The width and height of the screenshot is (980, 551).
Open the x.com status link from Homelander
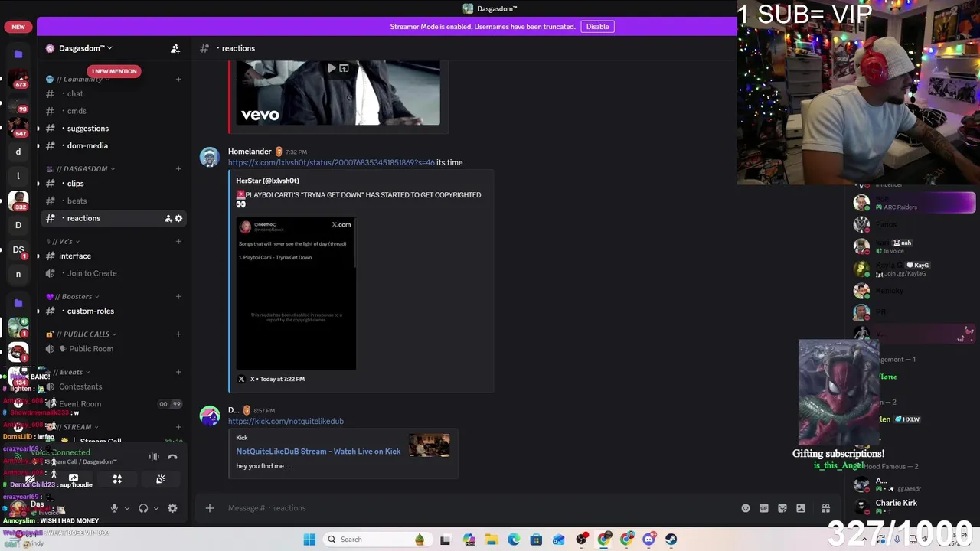[331, 162]
